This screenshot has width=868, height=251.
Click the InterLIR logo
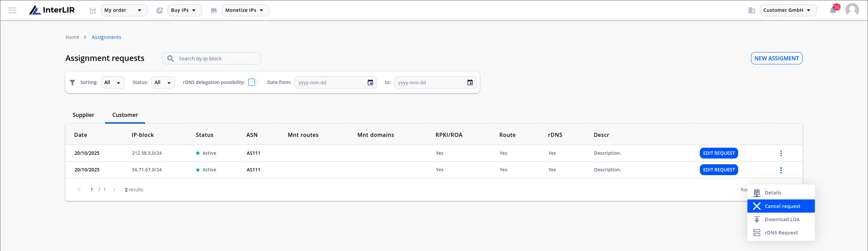tap(52, 10)
